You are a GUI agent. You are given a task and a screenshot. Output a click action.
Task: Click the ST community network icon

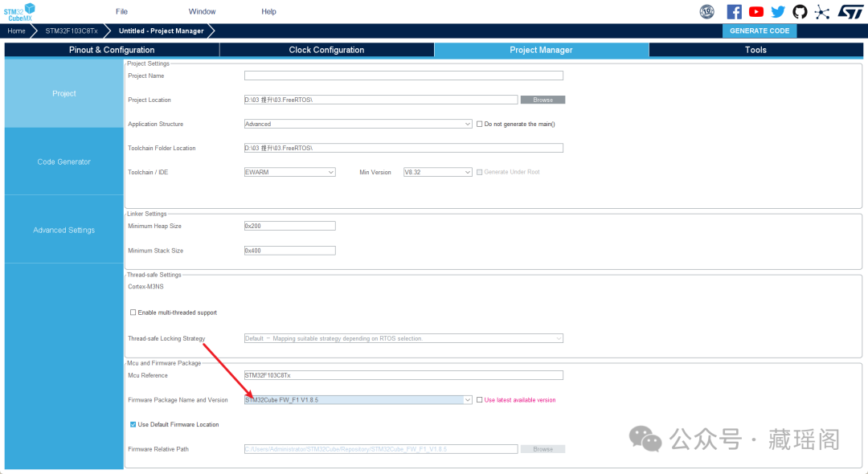[821, 11]
